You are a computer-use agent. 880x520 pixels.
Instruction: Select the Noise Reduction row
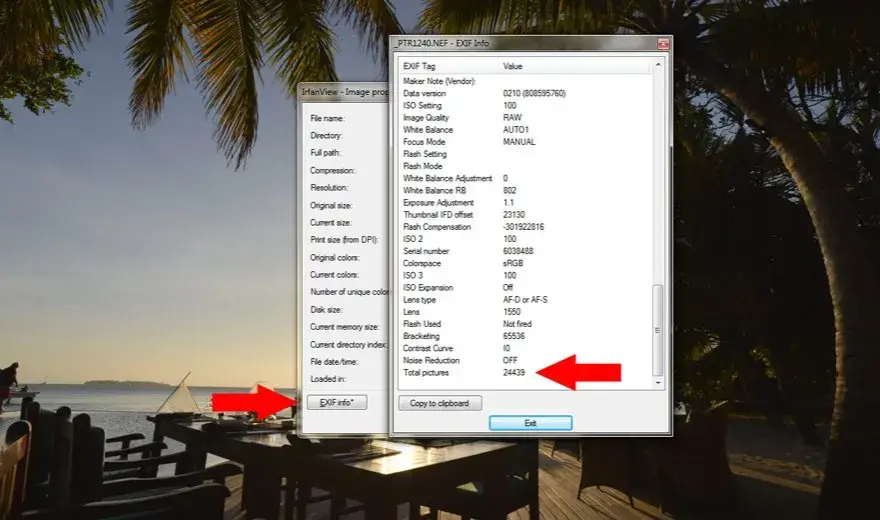[526, 360]
